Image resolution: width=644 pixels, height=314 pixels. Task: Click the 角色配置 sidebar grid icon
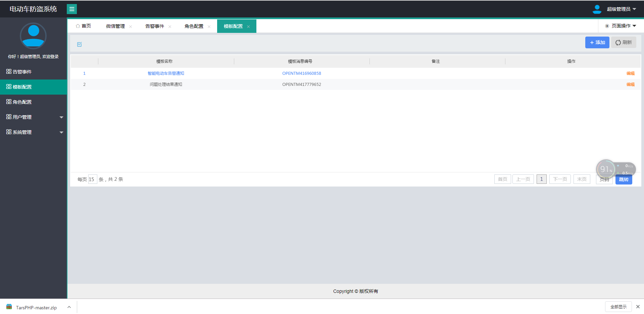pyautogui.click(x=9, y=102)
